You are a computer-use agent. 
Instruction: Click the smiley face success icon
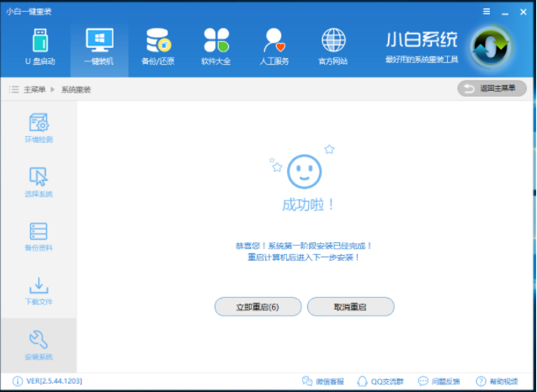(304, 171)
